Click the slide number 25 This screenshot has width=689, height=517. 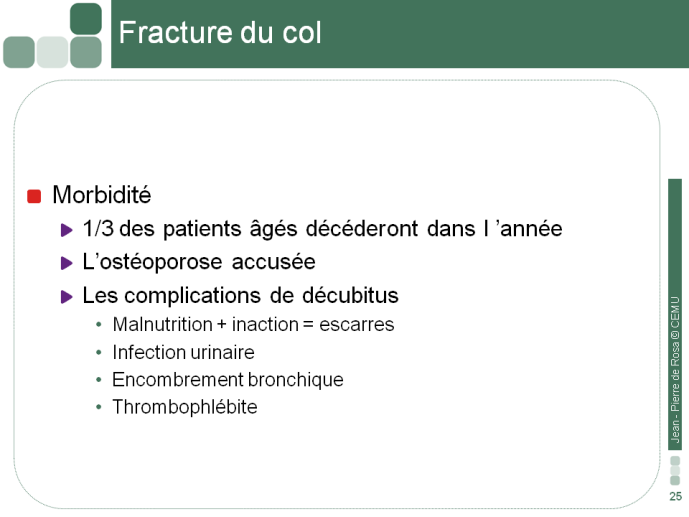click(675, 496)
